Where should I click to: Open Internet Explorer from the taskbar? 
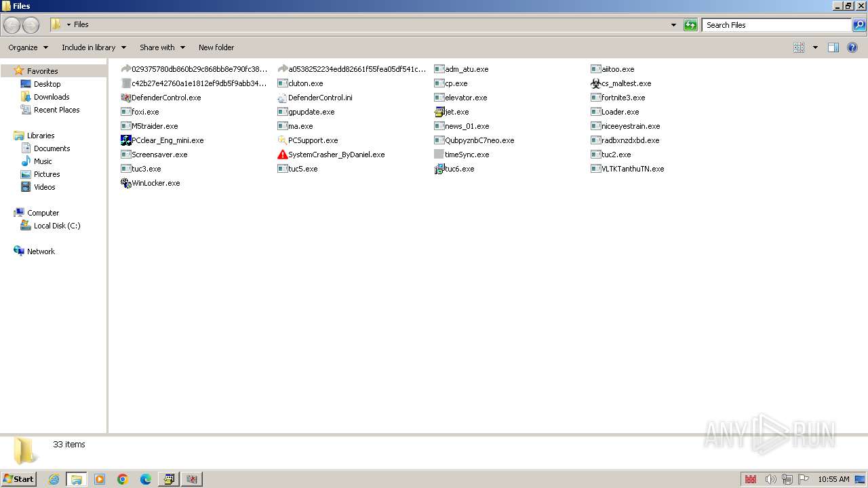click(54, 479)
